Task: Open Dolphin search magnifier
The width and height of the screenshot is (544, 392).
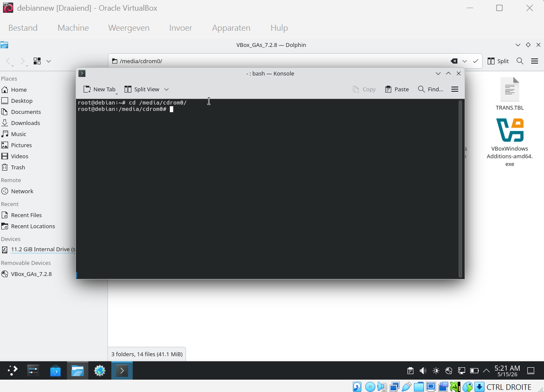Action: click(520, 61)
